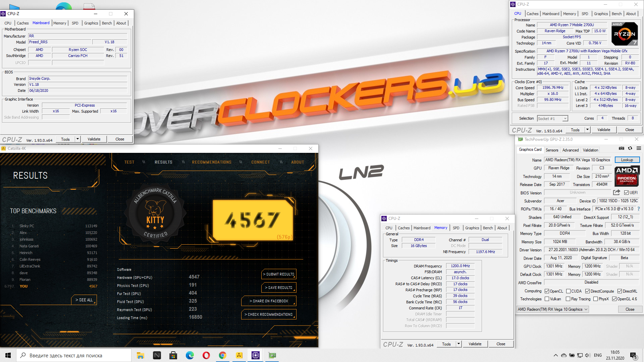Viewport: 644px width, 362px height.
Task: Click the 4567 score panel in Catzilla
Action: (x=253, y=220)
